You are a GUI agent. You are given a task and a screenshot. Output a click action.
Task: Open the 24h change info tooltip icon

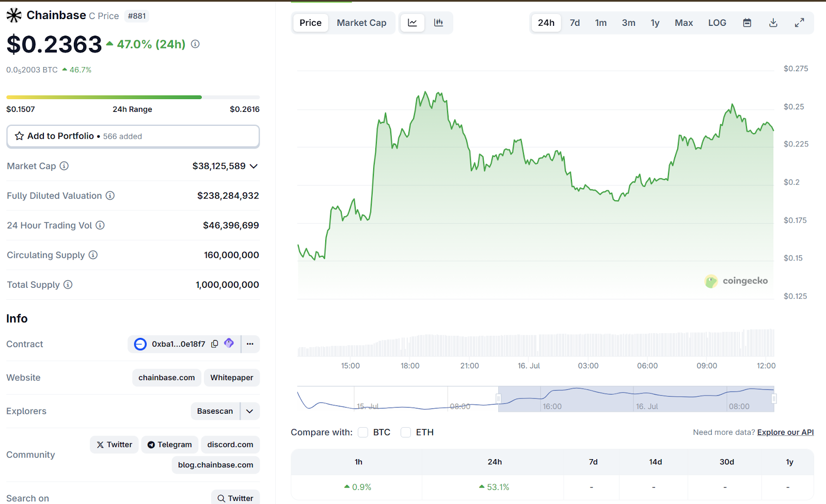(x=195, y=44)
